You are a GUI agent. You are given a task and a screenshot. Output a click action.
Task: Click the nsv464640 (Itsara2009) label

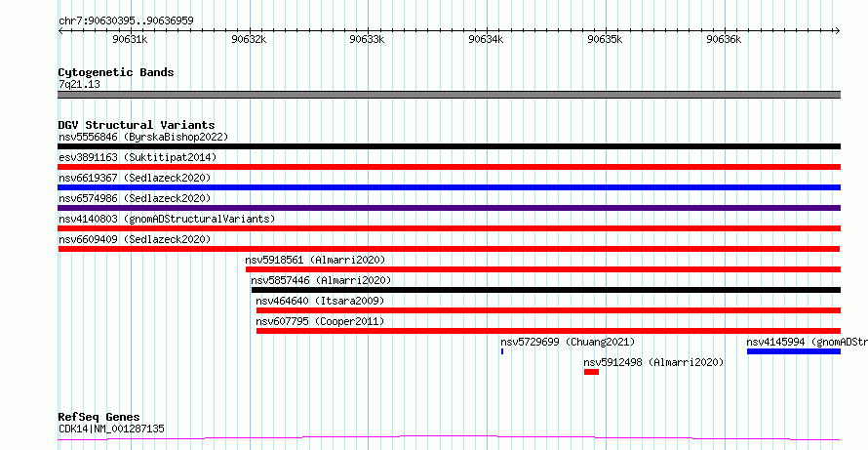(320, 301)
